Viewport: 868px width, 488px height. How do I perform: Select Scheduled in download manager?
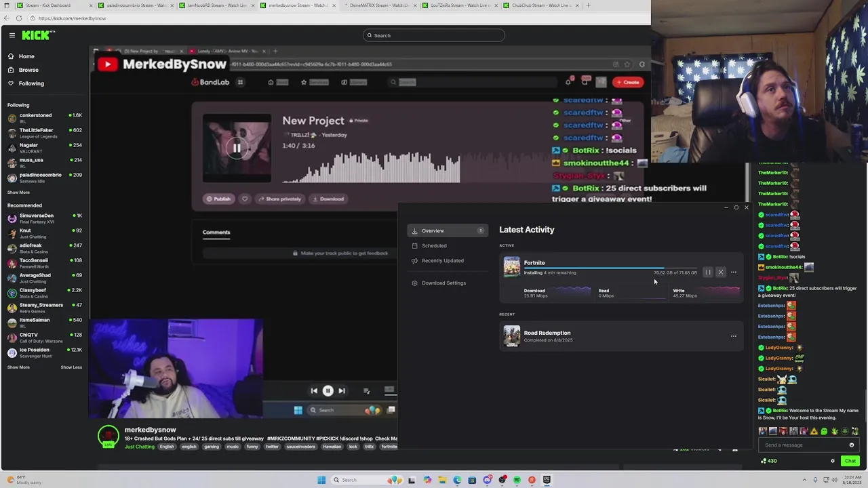click(434, 246)
